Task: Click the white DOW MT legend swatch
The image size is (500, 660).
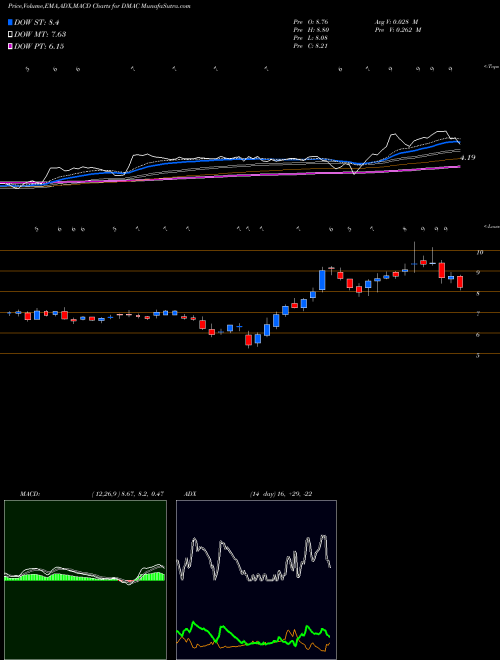Action: (10, 35)
